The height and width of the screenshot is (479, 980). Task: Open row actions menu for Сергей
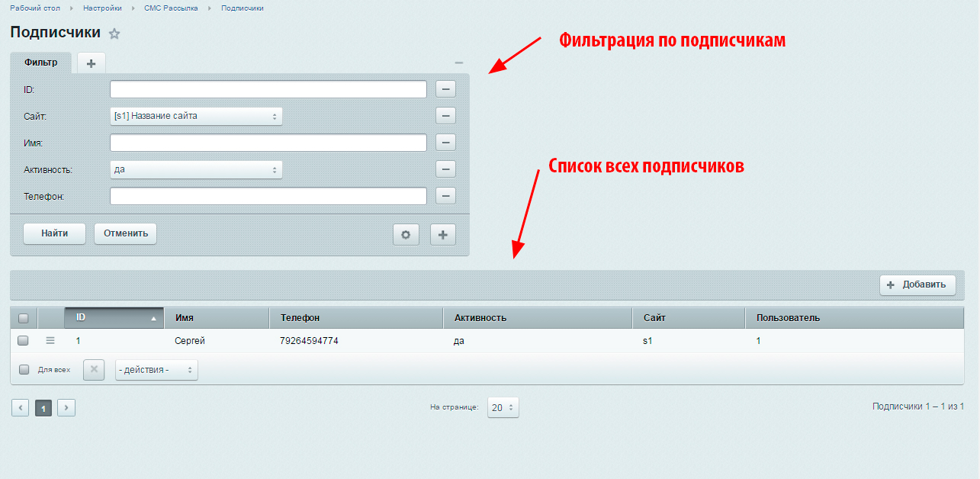(x=50, y=341)
